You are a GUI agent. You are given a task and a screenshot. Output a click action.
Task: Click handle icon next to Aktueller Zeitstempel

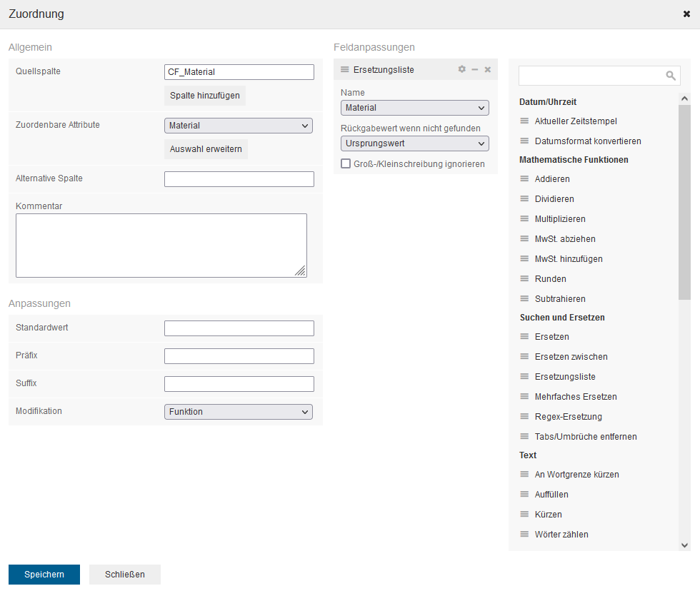click(x=524, y=121)
